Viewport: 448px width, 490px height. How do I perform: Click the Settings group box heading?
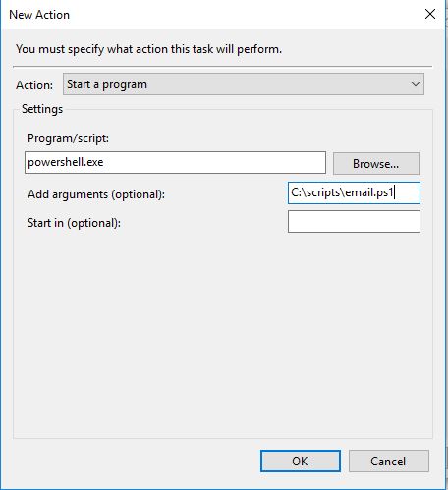coord(42,109)
